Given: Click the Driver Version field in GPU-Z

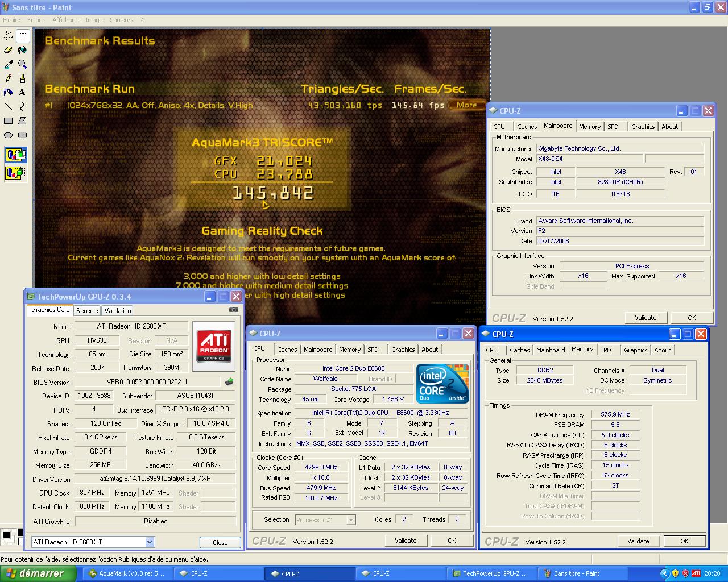Looking at the screenshot, I should 155,479.
